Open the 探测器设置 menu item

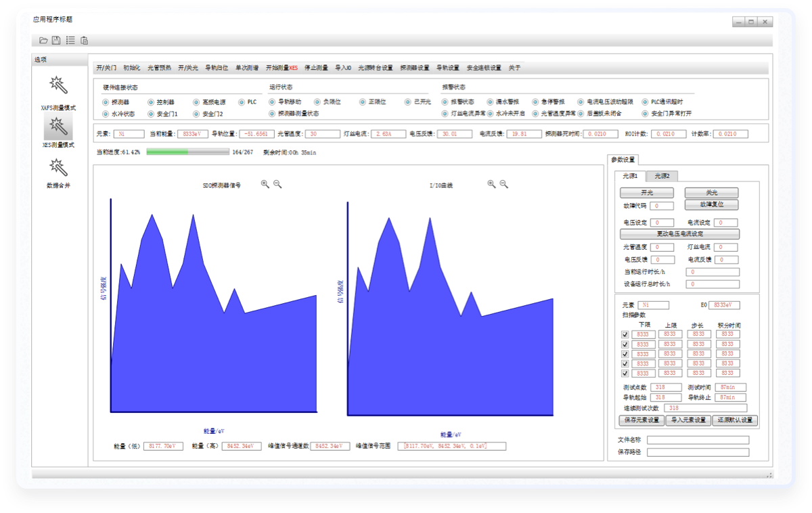414,68
